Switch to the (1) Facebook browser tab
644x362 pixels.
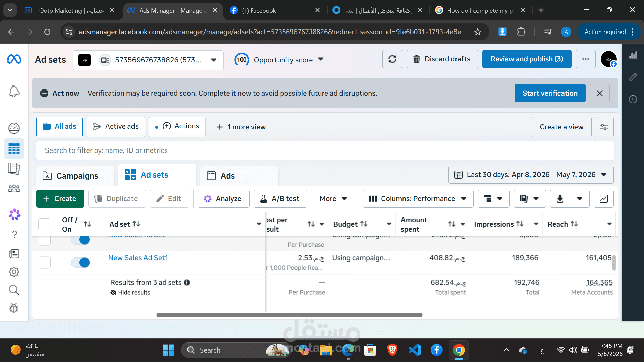(x=275, y=10)
